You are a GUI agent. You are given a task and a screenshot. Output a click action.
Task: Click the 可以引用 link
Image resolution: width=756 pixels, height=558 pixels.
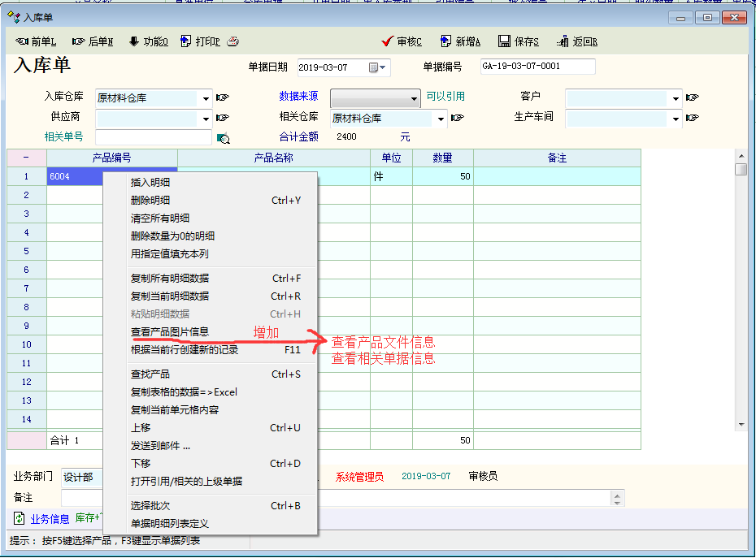coord(445,96)
